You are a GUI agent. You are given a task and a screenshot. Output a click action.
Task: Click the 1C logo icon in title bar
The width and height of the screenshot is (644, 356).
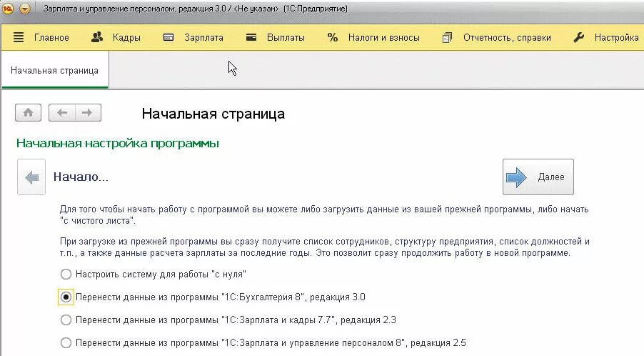pyautogui.click(x=8, y=9)
